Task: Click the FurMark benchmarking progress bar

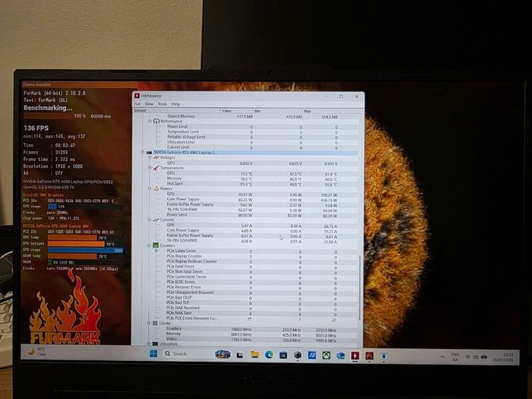Action: (x=55, y=116)
